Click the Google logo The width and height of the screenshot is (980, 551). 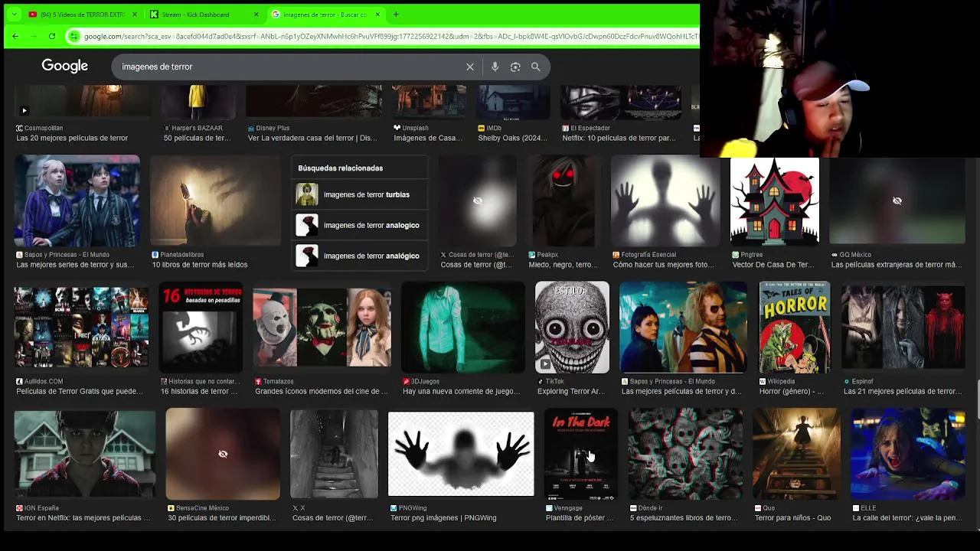pyautogui.click(x=65, y=67)
